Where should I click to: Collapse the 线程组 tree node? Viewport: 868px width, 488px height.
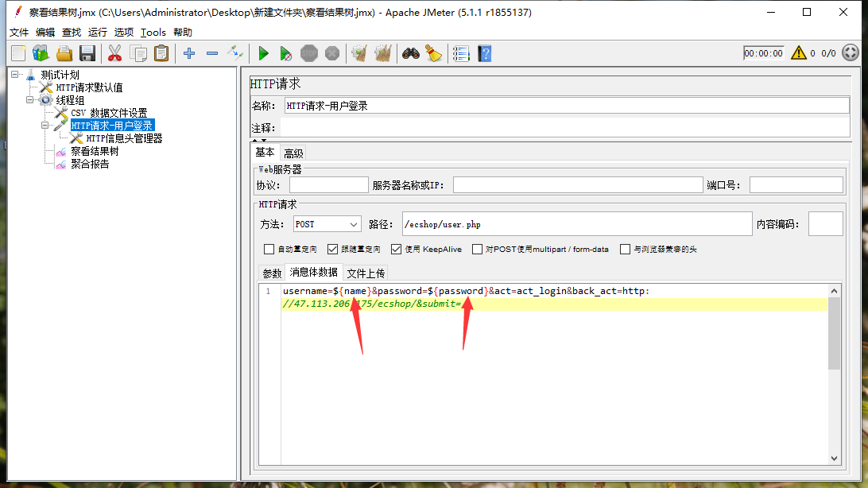(x=30, y=100)
